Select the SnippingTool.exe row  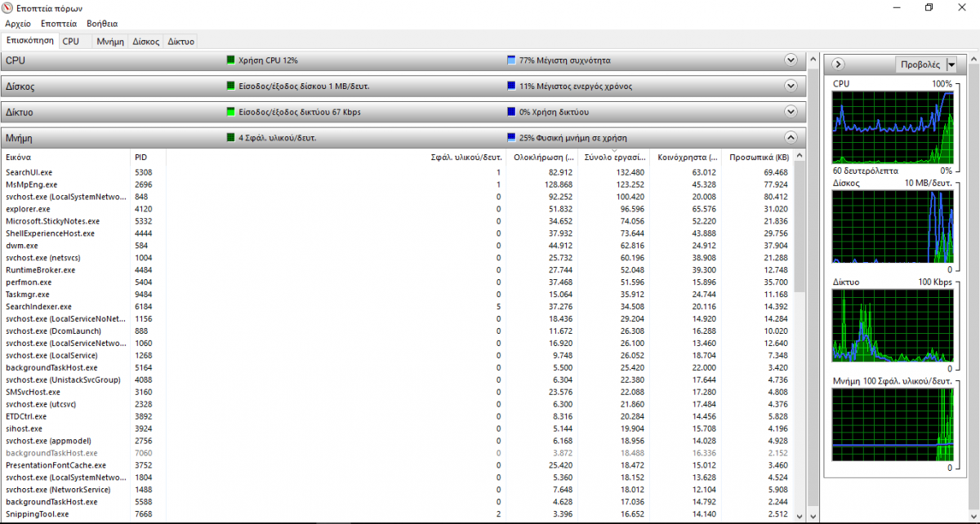click(x=398, y=514)
